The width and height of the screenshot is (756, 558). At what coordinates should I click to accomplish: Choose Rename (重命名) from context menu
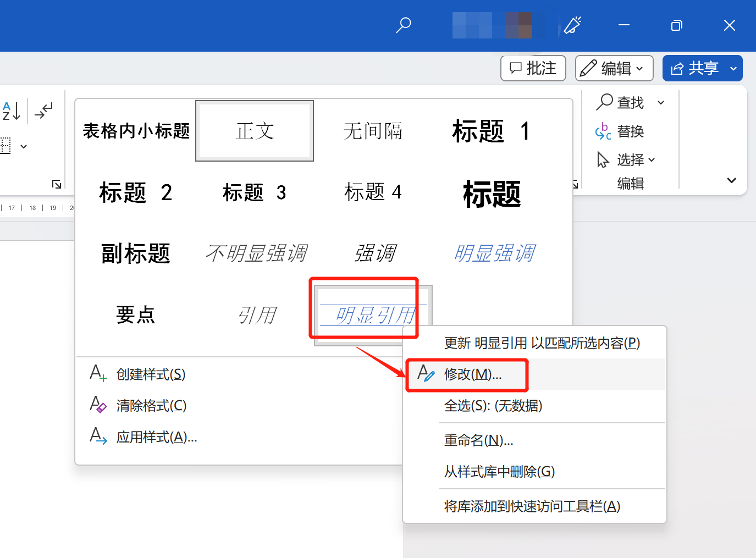478,440
